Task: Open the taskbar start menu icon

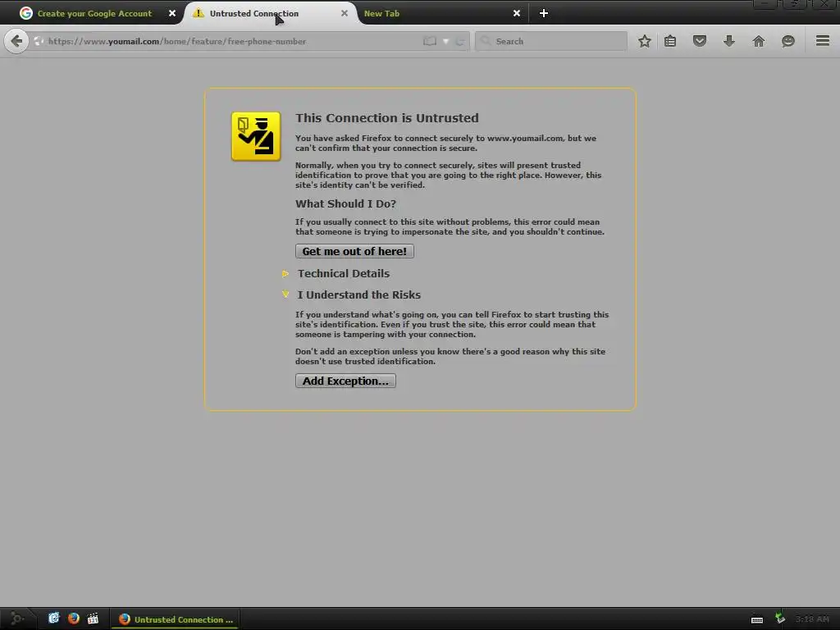Action: pyautogui.click(x=16, y=619)
